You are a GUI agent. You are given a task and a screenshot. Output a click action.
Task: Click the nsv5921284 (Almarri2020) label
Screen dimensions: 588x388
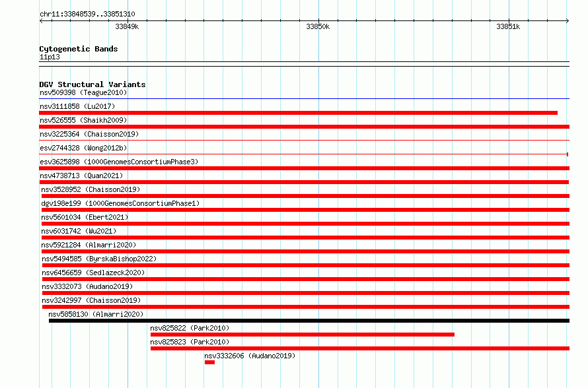pyautogui.click(x=89, y=245)
